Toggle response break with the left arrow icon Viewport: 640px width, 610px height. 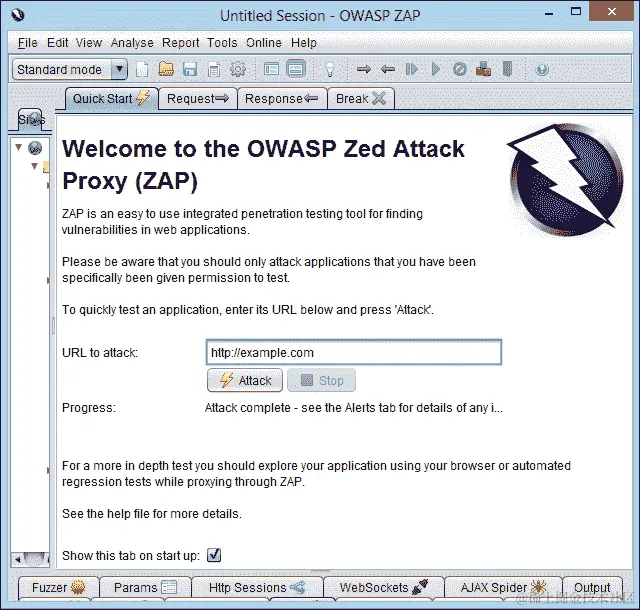point(388,69)
